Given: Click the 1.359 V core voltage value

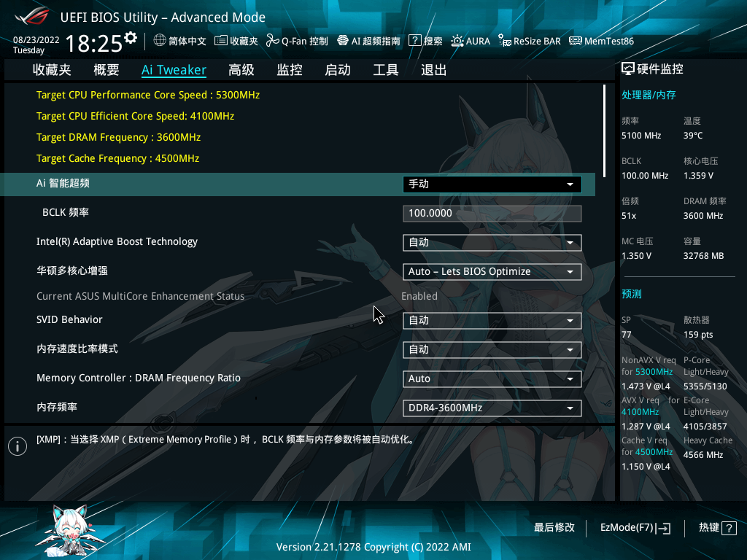Looking at the screenshot, I should click(698, 176).
